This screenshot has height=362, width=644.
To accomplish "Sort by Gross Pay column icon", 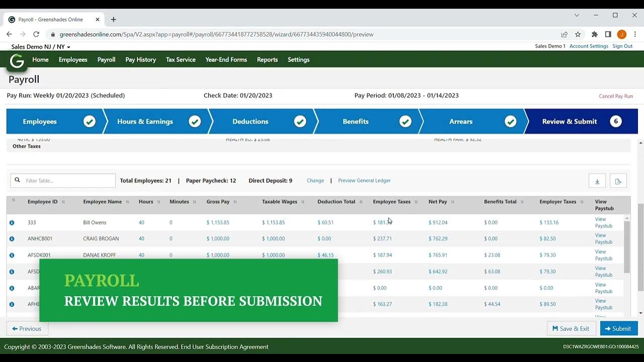I will pyautogui.click(x=235, y=202).
